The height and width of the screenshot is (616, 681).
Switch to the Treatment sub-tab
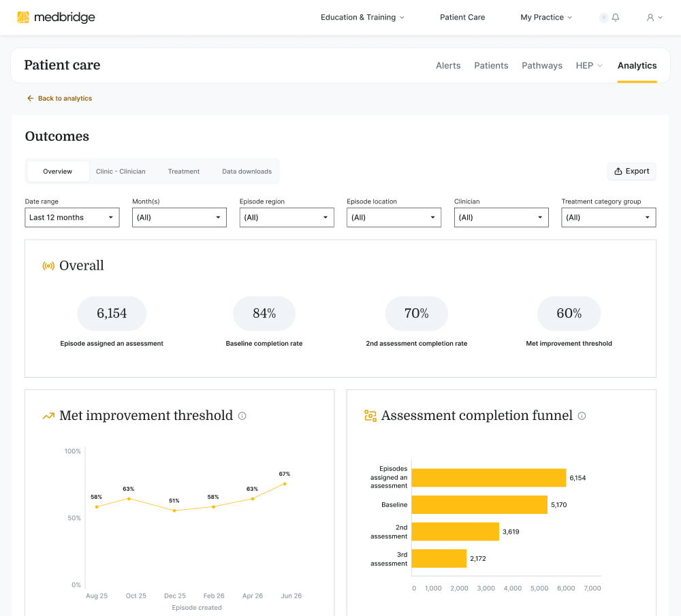[184, 172]
